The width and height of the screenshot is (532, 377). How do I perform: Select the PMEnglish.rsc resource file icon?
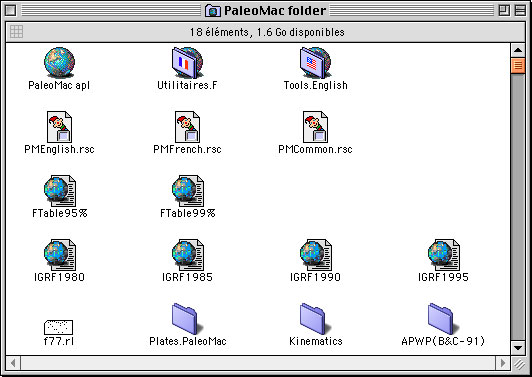pyautogui.click(x=59, y=127)
